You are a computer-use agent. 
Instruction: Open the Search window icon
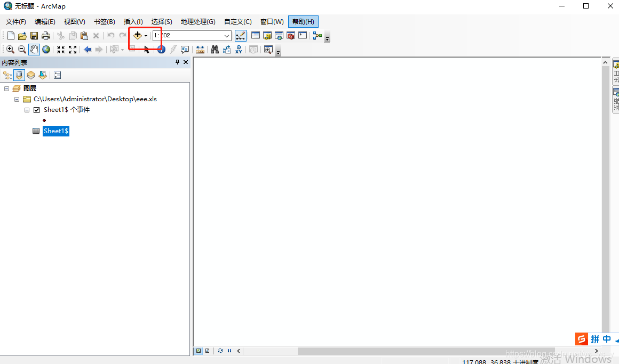(279, 36)
